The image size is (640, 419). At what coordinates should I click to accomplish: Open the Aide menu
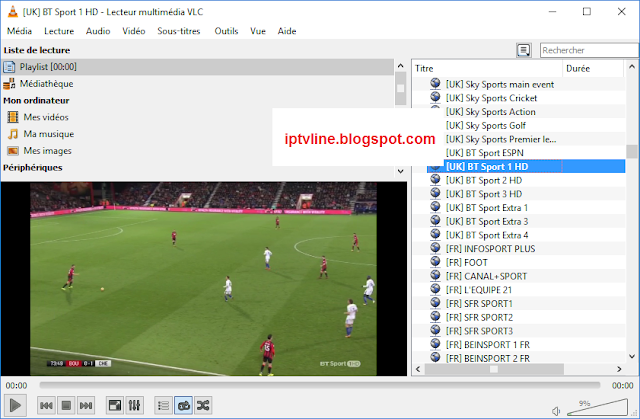click(287, 31)
